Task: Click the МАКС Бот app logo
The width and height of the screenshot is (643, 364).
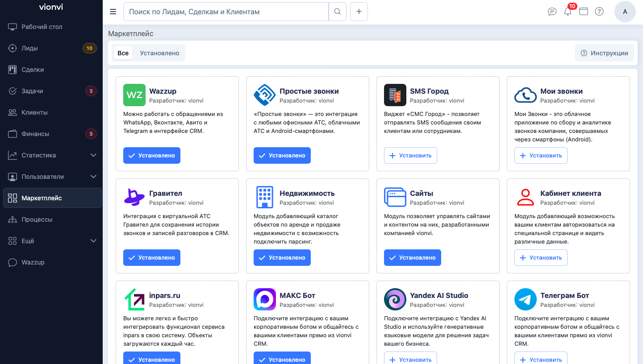Action: (x=265, y=299)
